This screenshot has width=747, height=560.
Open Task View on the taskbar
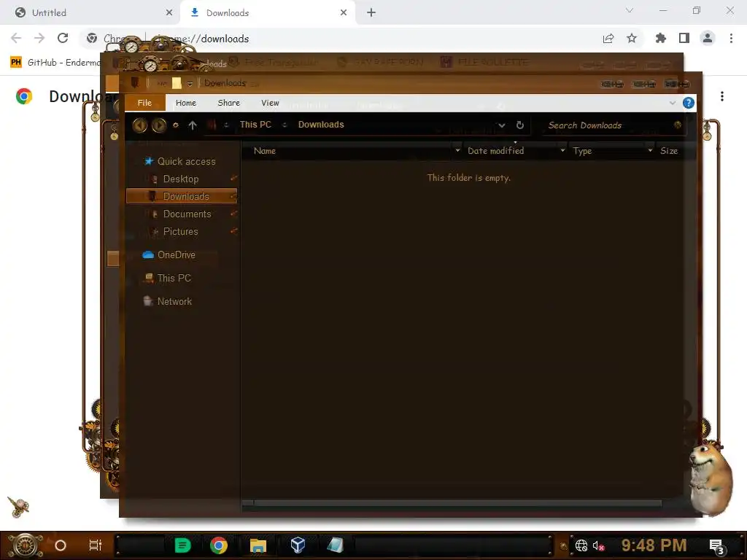point(96,545)
